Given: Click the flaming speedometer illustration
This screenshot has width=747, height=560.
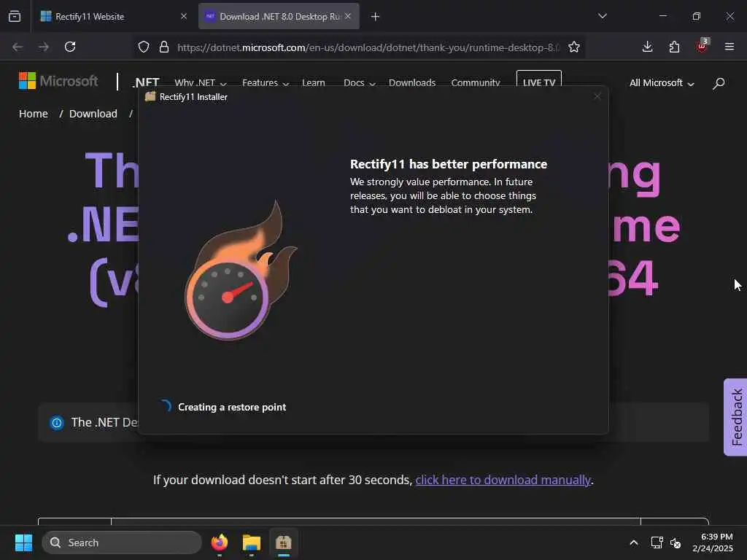Looking at the screenshot, I should coord(241,270).
